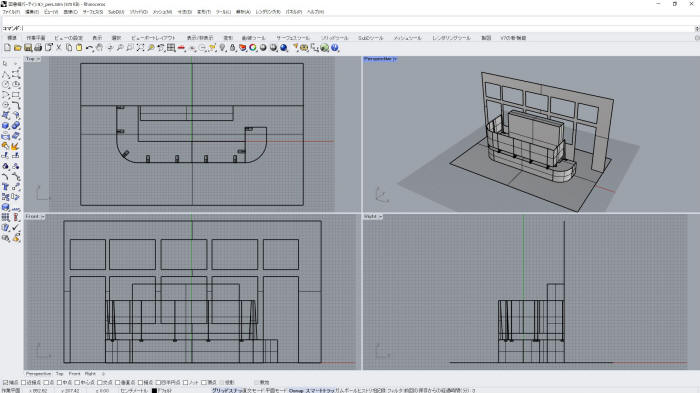Toggle 直交モード in the status bar
The image size is (700, 393).
pos(253,390)
